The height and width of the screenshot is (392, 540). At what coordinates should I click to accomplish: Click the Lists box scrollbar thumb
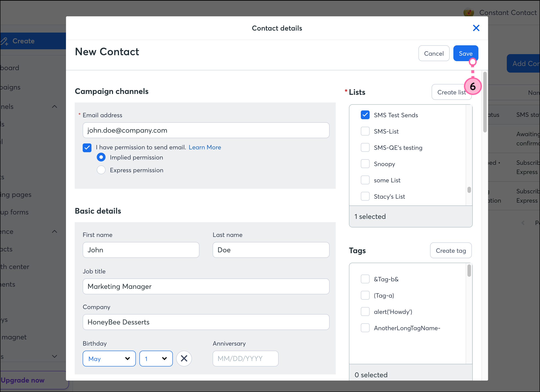(x=469, y=190)
